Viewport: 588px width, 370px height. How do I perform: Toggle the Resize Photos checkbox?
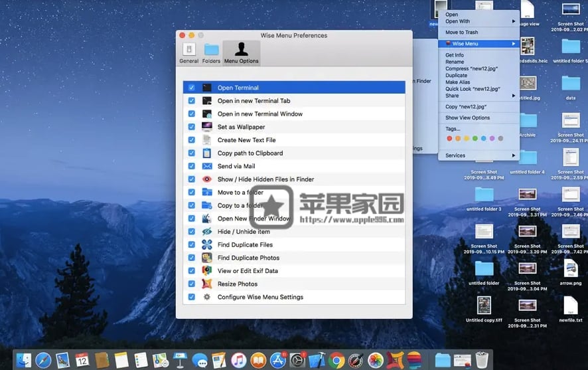coord(191,284)
